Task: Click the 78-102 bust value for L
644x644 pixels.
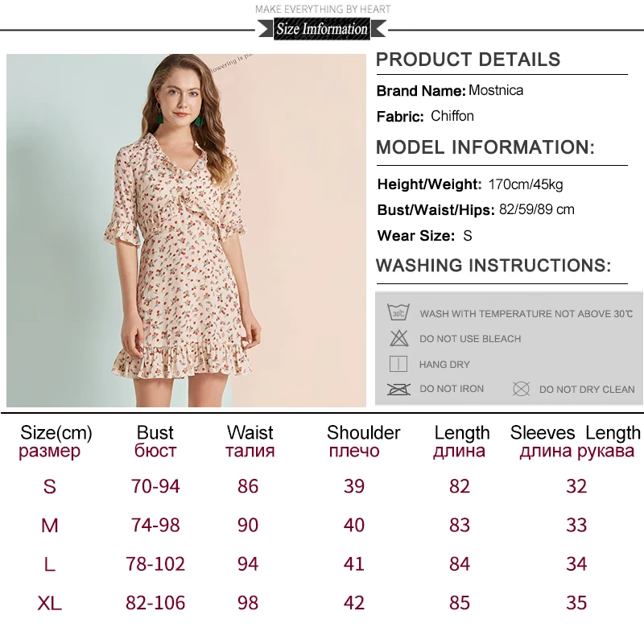Action: pos(155,564)
